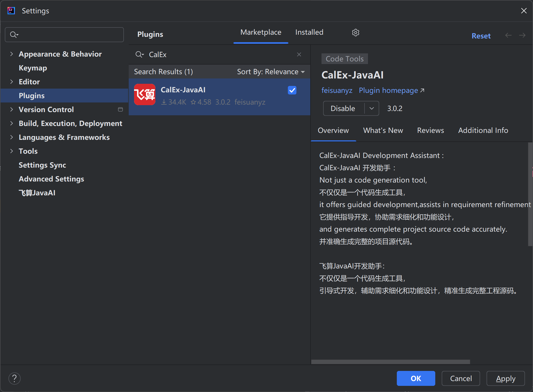Open the help question mark button
Image resolution: width=533 pixels, height=392 pixels.
click(x=14, y=378)
